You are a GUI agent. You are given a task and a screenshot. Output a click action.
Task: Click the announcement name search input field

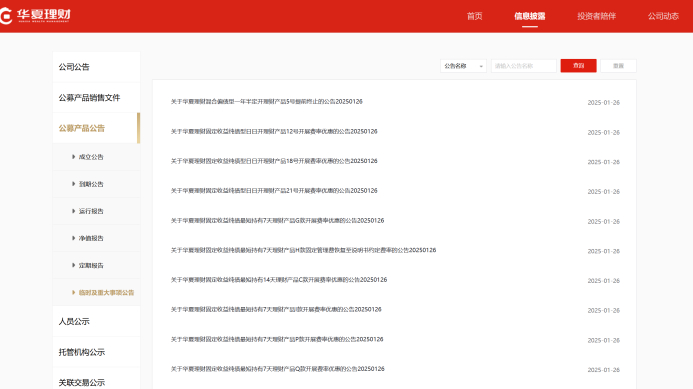(x=524, y=66)
